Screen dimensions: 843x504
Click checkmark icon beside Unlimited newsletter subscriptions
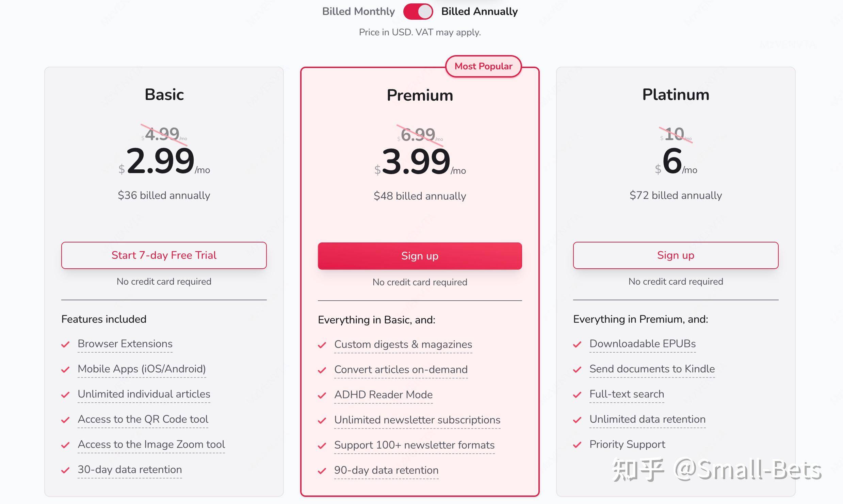(x=322, y=421)
